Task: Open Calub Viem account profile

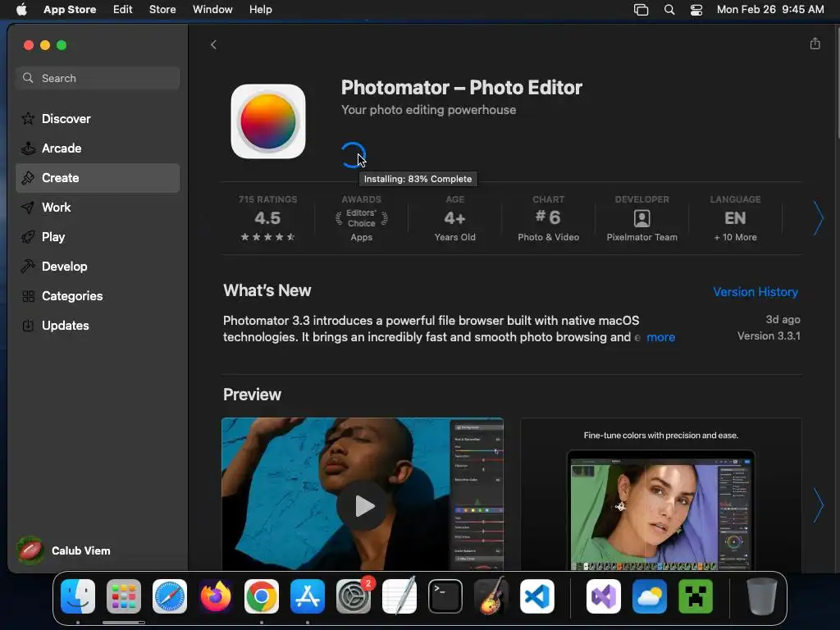Action: pos(64,550)
